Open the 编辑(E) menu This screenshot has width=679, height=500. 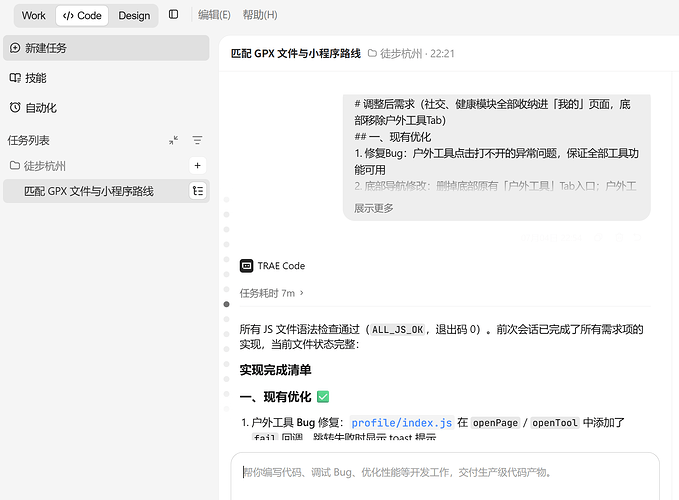214,15
